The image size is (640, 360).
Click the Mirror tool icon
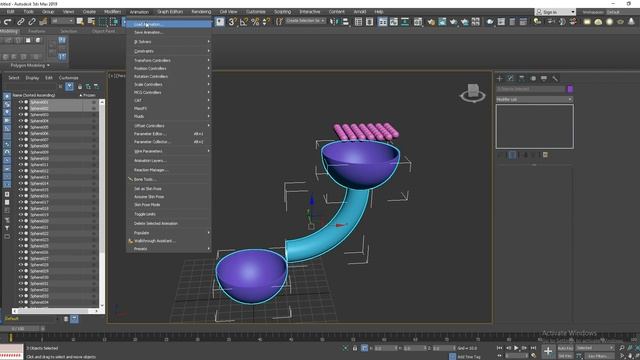(334, 22)
